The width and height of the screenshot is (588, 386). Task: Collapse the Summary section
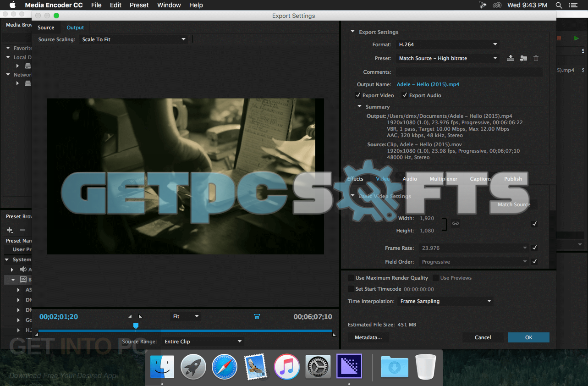[x=360, y=107]
